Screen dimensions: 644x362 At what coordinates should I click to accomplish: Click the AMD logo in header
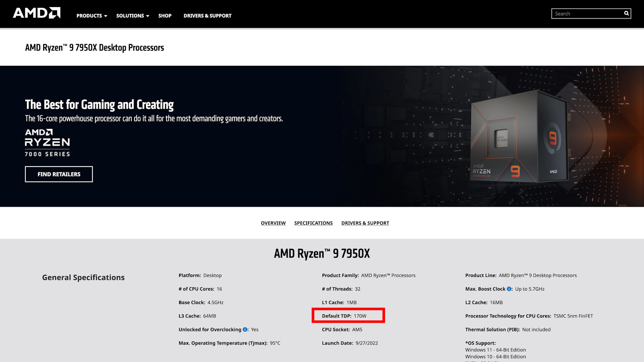[37, 13]
